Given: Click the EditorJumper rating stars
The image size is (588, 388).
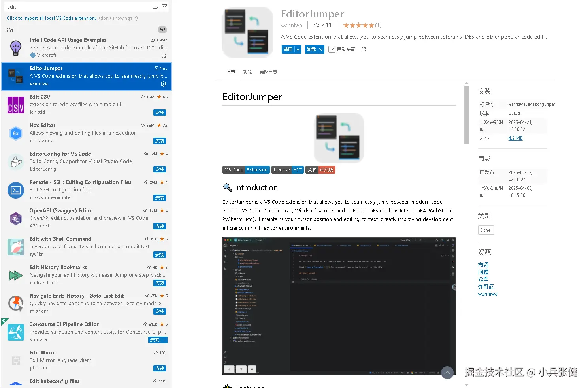Looking at the screenshot, I should (x=359, y=26).
